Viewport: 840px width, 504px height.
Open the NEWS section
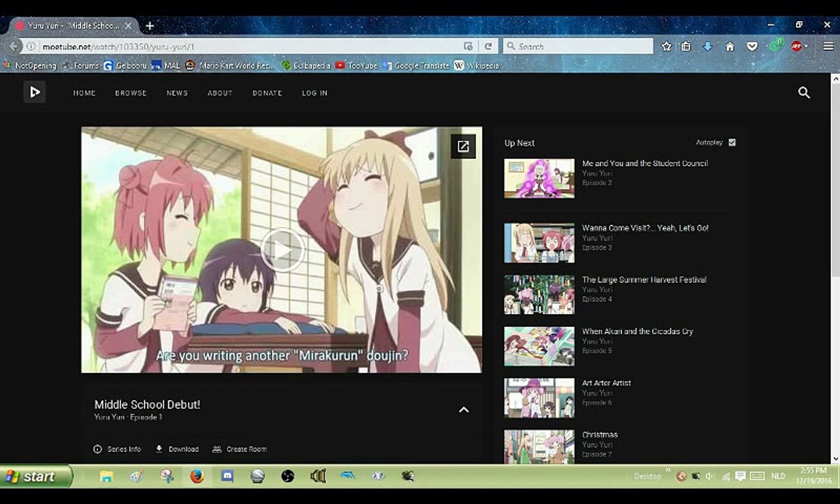pyautogui.click(x=177, y=93)
